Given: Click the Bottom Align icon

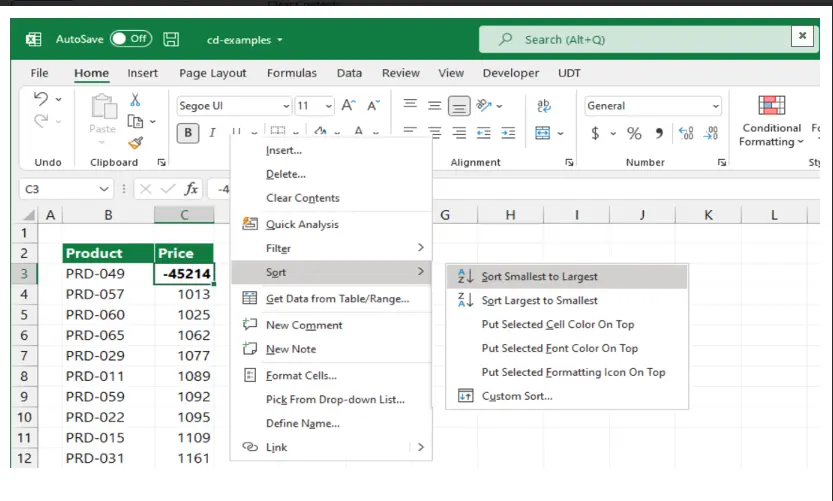Looking at the screenshot, I should (458, 106).
